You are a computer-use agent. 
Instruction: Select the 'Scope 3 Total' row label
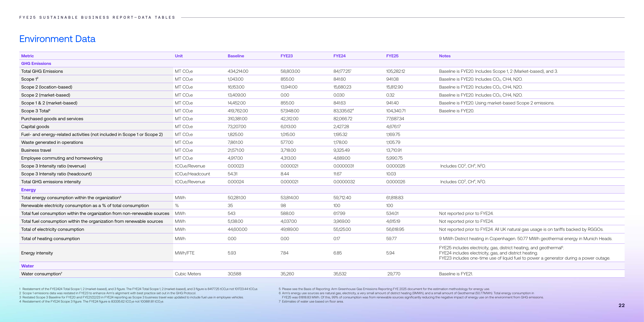coord(36,111)
